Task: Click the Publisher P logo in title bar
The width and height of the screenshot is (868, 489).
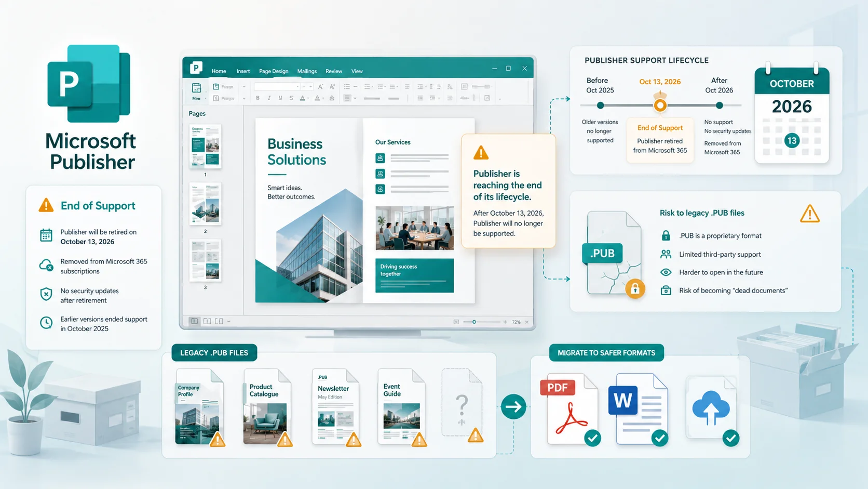Action: point(196,68)
